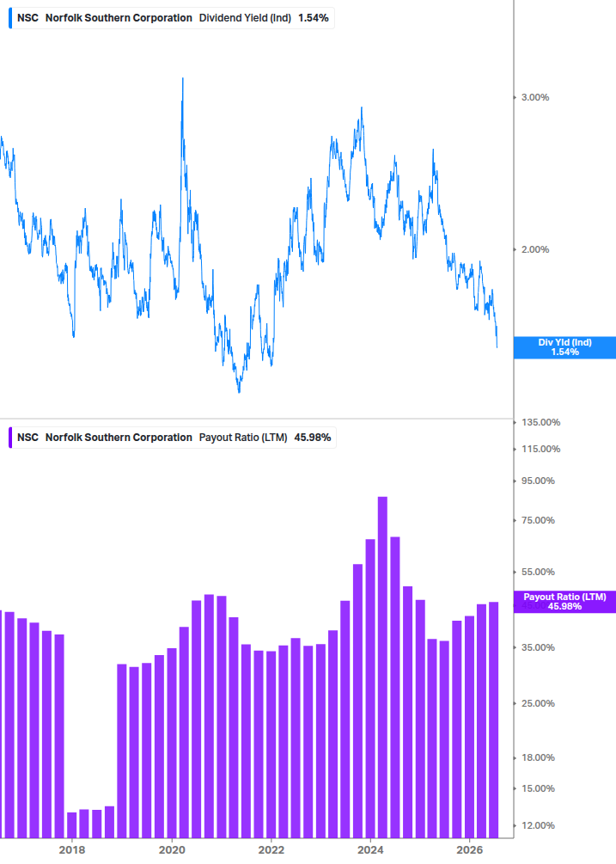Click 'Dividend Yield (Ind)' legend label
This screenshot has height=864, width=616.
click(x=245, y=18)
